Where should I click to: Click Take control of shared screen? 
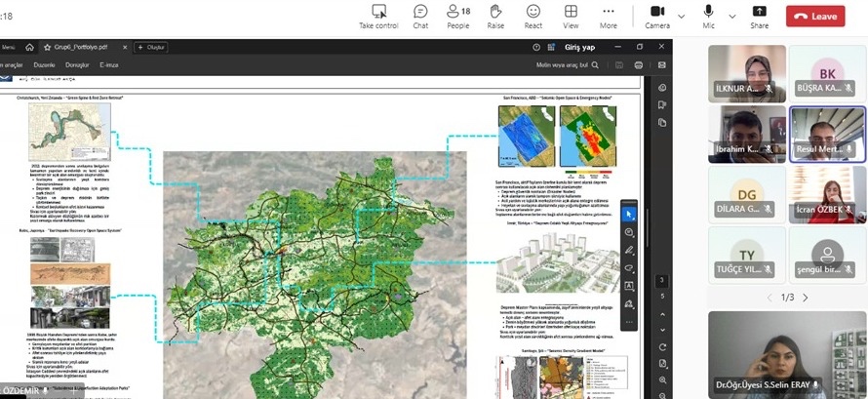[378, 16]
